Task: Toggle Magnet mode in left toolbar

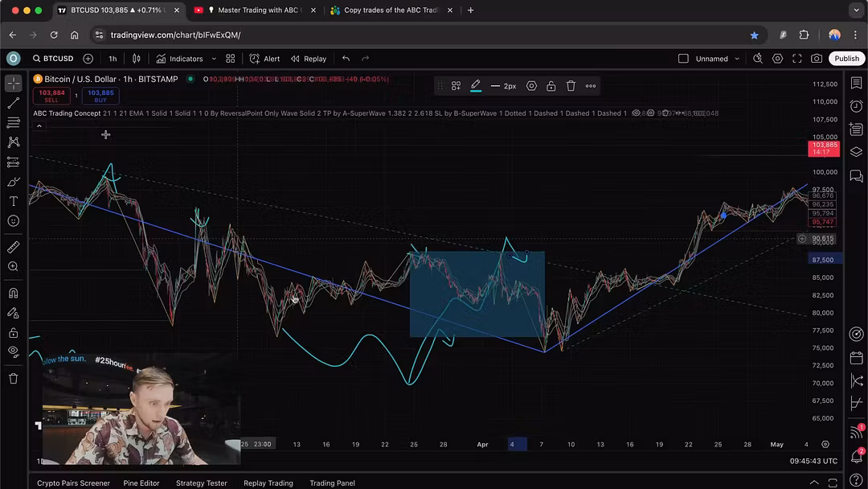Action: (14, 293)
